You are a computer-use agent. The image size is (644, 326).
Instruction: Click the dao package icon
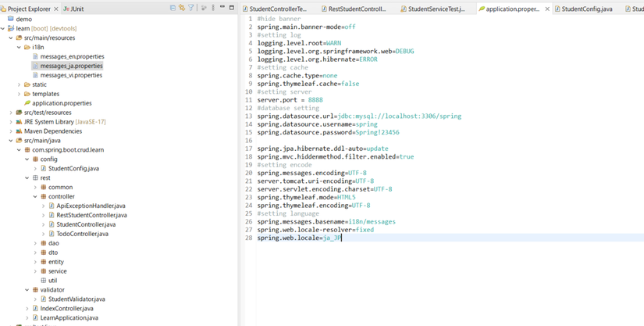pyautogui.click(x=44, y=243)
